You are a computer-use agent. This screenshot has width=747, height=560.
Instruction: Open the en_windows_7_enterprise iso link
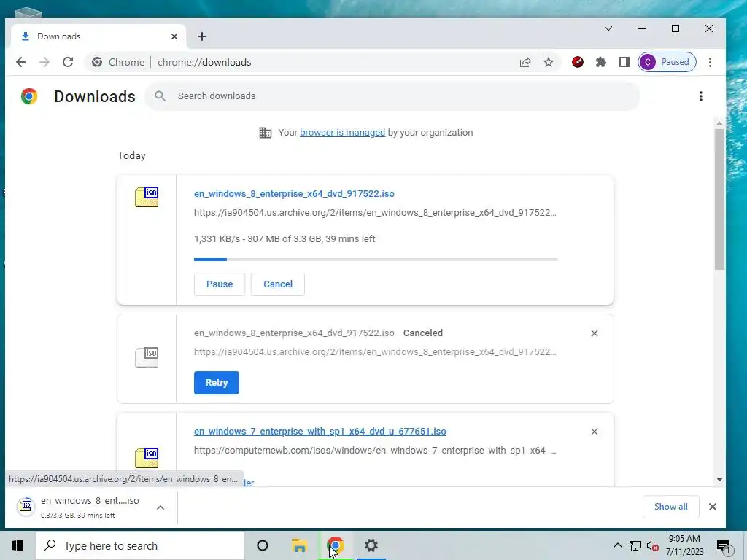320,432
